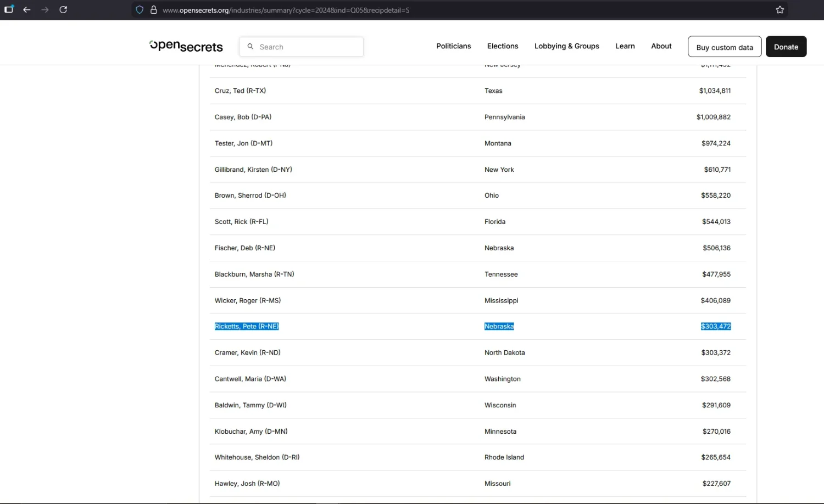This screenshot has height=504, width=824.
Task: Click the Texas state cell
Action: tap(493, 91)
